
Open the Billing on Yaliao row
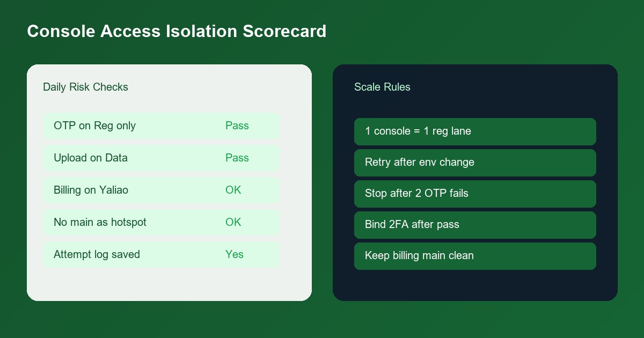click(161, 190)
